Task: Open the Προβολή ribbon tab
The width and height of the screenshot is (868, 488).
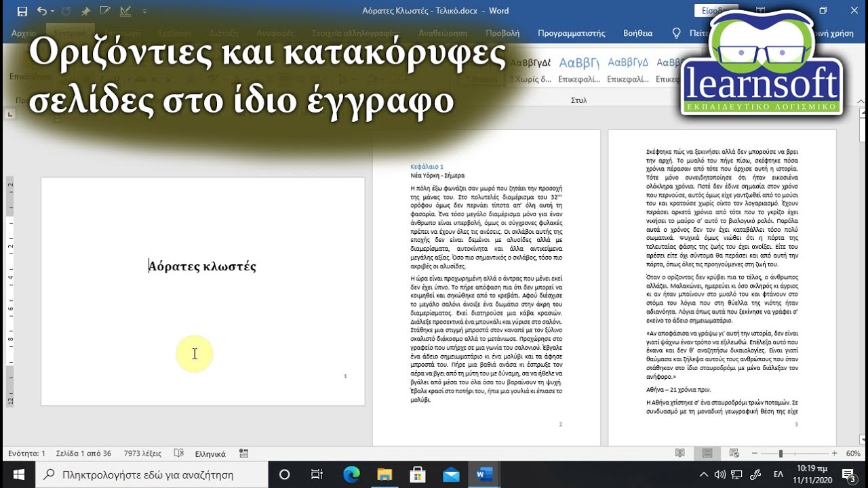Action: click(502, 33)
